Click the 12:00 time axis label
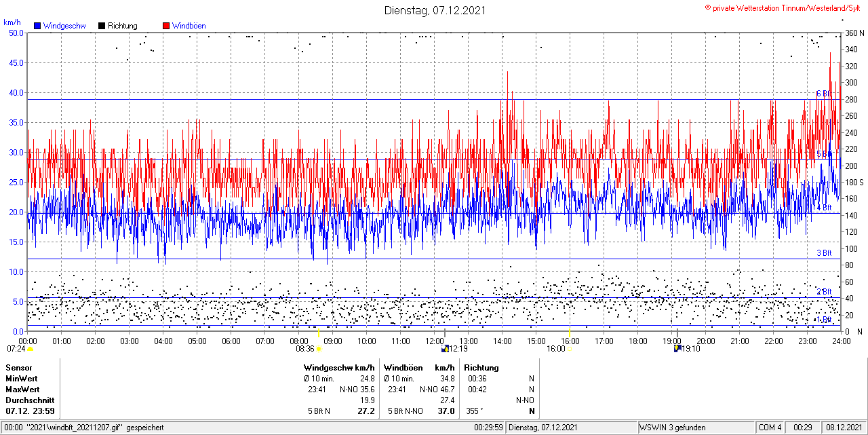The height and width of the screenshot is (435, 868). coord(434,341)
